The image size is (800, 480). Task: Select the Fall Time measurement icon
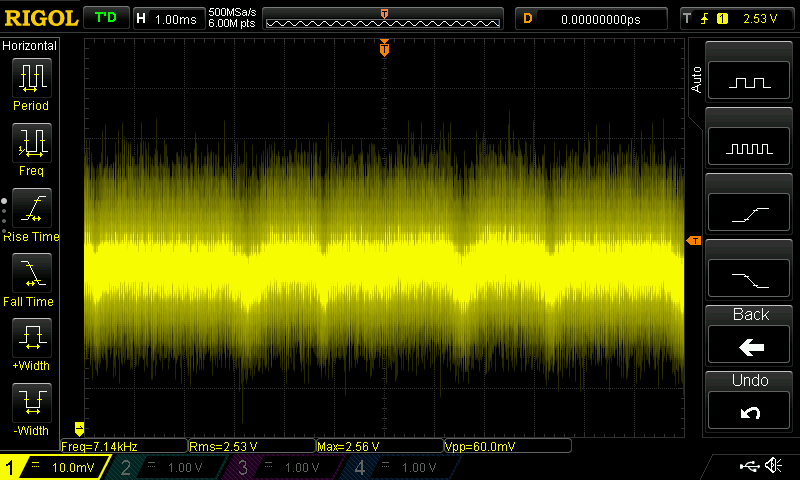tap(32, 272)
